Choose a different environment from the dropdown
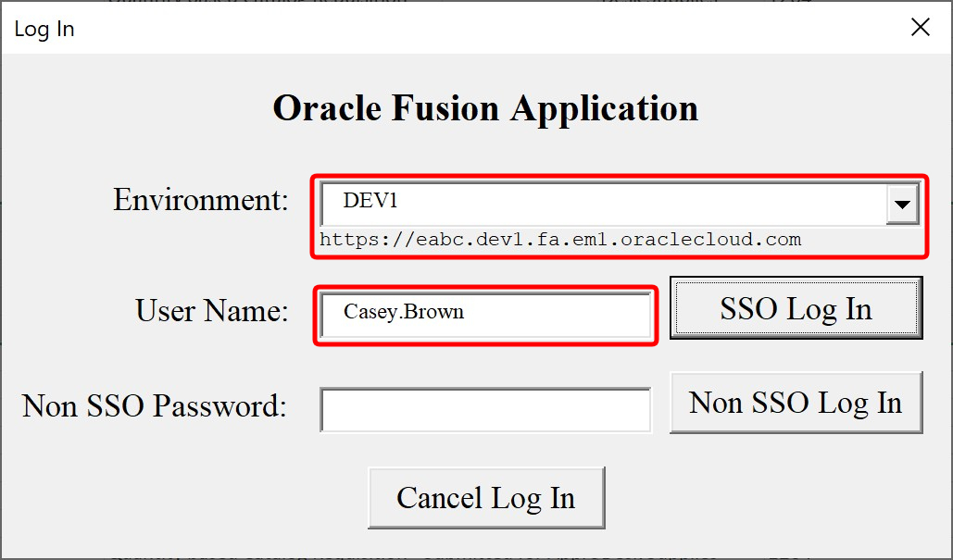This screenshot has width=953, height=560. (902, 204)
